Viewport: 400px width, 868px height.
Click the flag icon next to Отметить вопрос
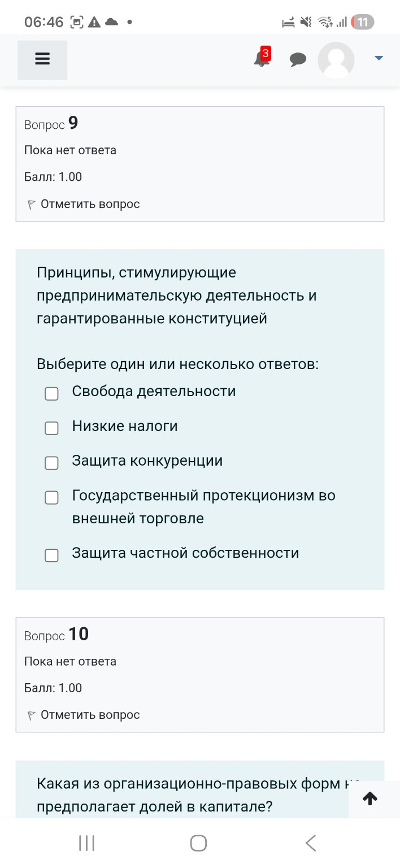31,203
